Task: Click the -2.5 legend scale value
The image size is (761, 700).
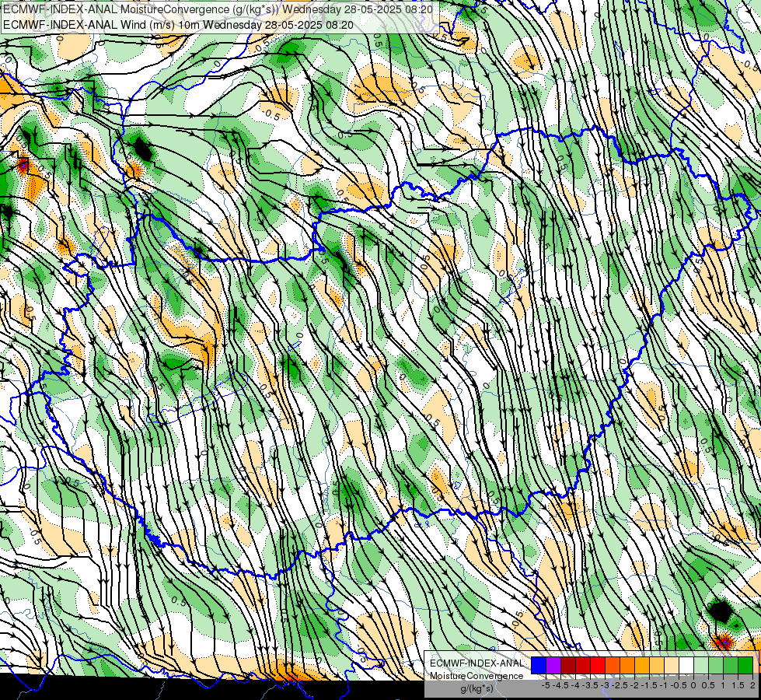Action: point(620,685)
